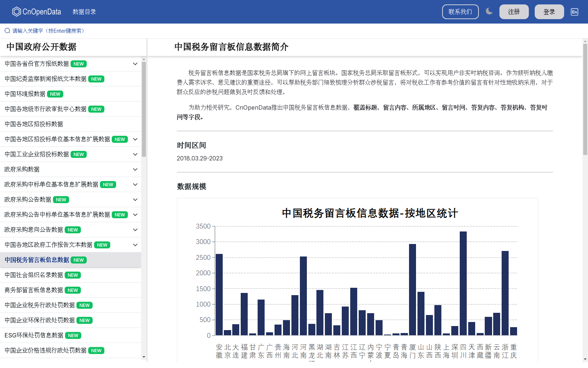
Task: Click page scrollbar down arrow
Action: [x=585, y=359]
